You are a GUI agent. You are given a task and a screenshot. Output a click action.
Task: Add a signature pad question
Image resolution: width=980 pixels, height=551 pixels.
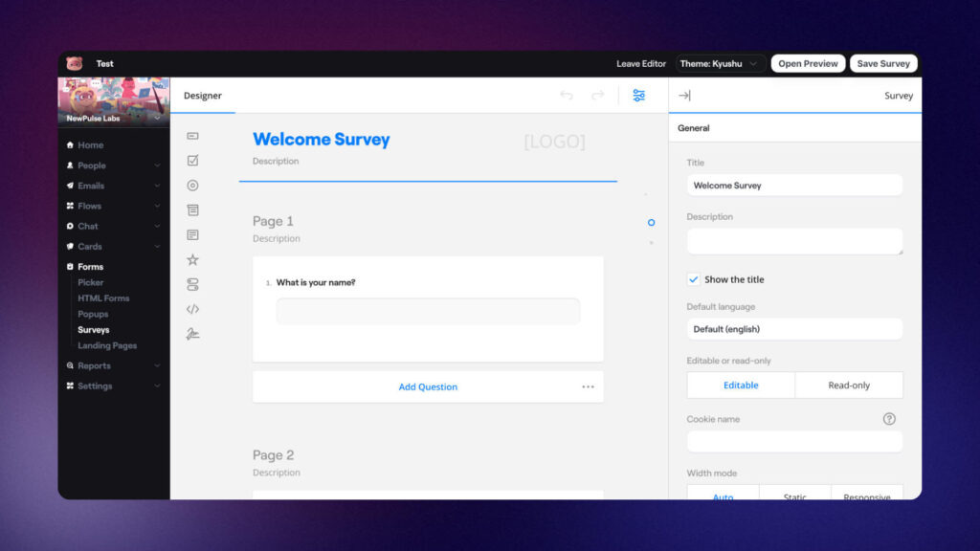(192, 333)
